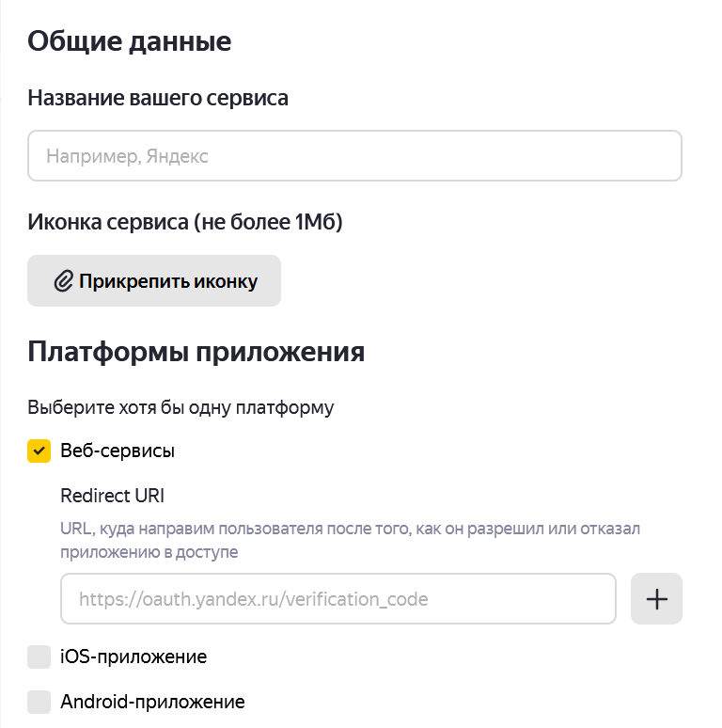
Task: Select the Android-приложение label text
Action: coord(152,702)
